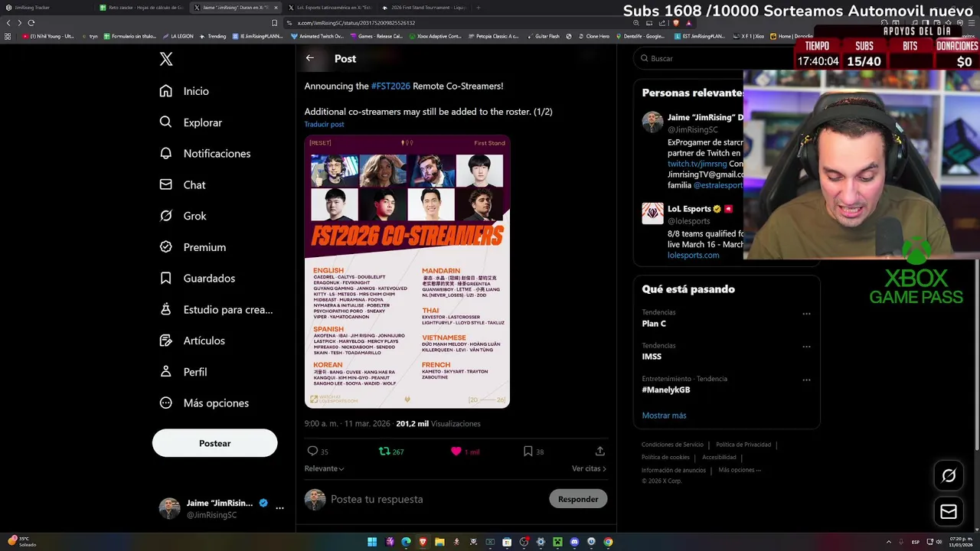Viewport: 980px width, 551px height.
Task: Open the Guitar Flash bookmark
Action: click(x=542, y=36)
